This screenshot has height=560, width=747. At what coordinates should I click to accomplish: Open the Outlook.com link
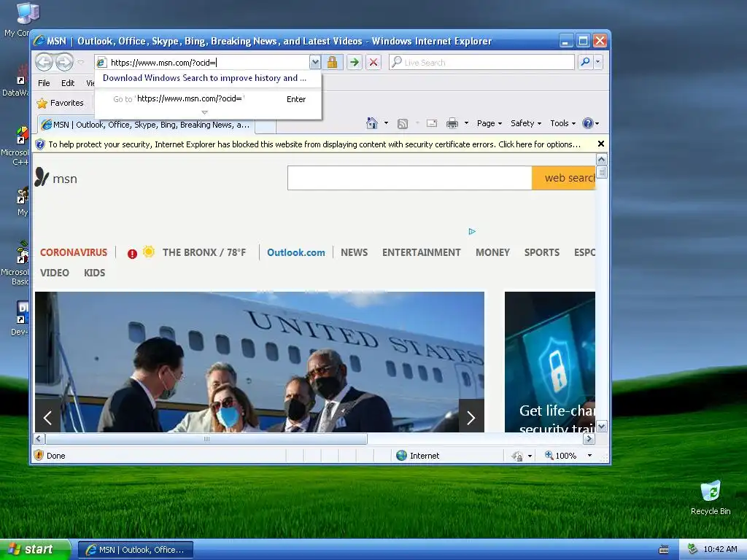click(296, 252)
